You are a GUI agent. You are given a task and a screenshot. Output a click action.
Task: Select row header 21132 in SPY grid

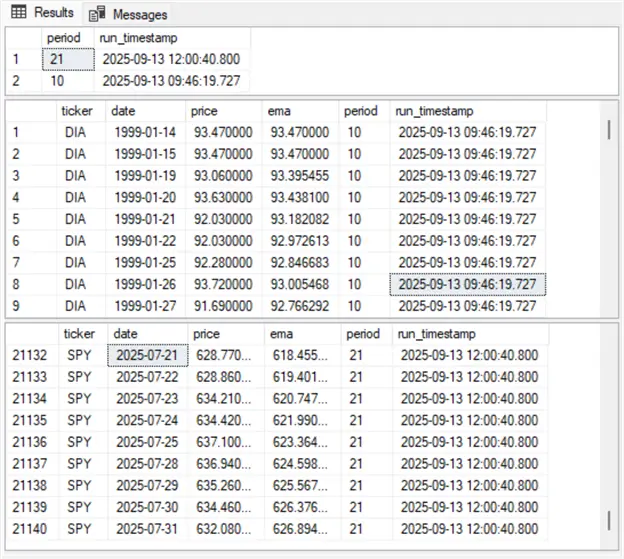[33, 355]
